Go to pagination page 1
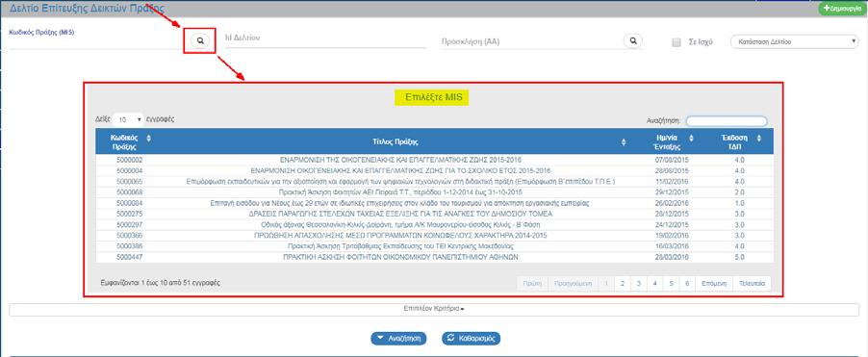This screenshot has height=357, width=868. 606,283
